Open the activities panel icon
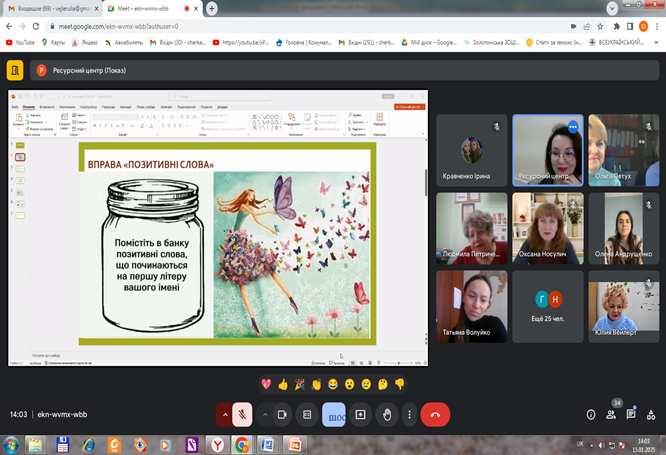The height and width of the screenshot is (455, 666). (x=651, y=415)
